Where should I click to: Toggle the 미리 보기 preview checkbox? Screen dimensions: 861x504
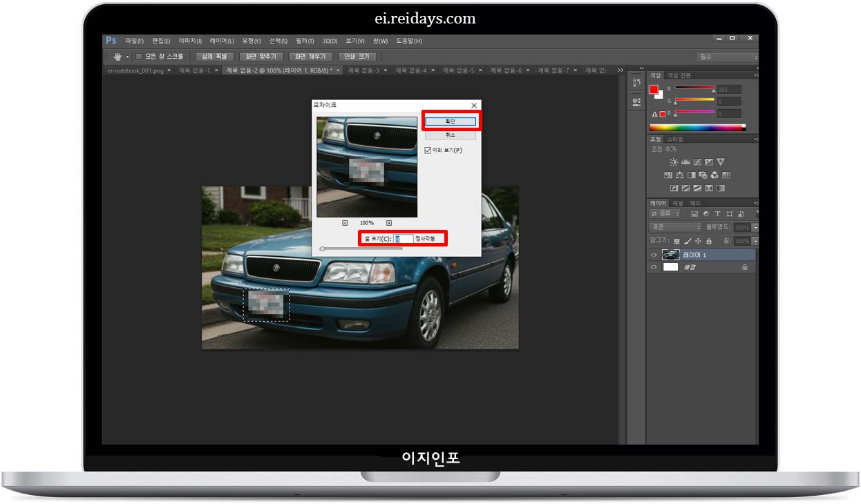[x=427, y=149]
